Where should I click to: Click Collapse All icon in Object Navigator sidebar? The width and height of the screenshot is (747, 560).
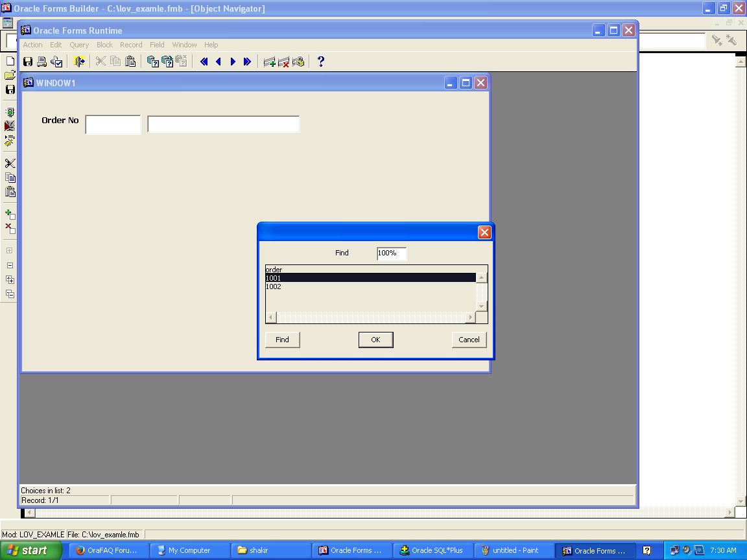(10, 294)
